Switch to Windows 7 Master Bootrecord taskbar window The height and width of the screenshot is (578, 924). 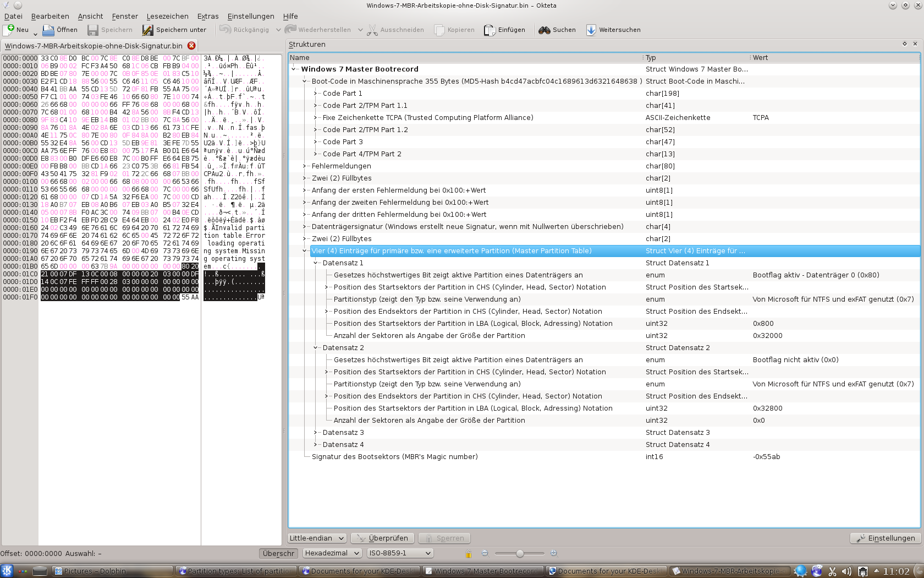click(483, 571)
